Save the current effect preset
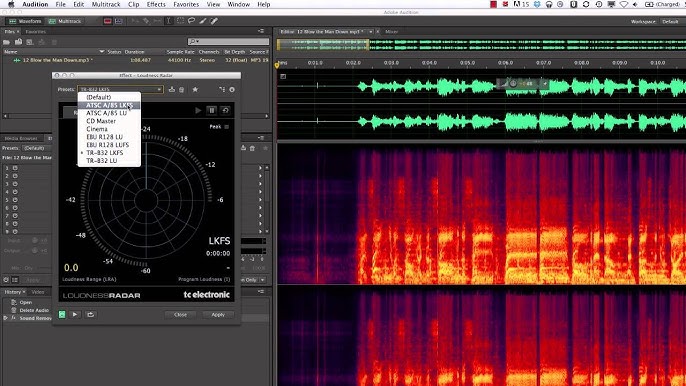The image size is (686, 386). 172,89
